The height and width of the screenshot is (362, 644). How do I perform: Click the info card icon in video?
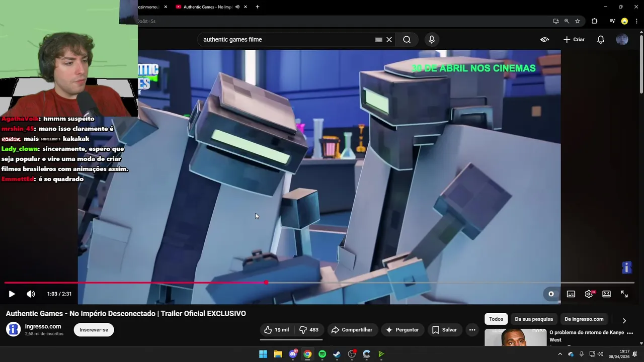[626, 267]
